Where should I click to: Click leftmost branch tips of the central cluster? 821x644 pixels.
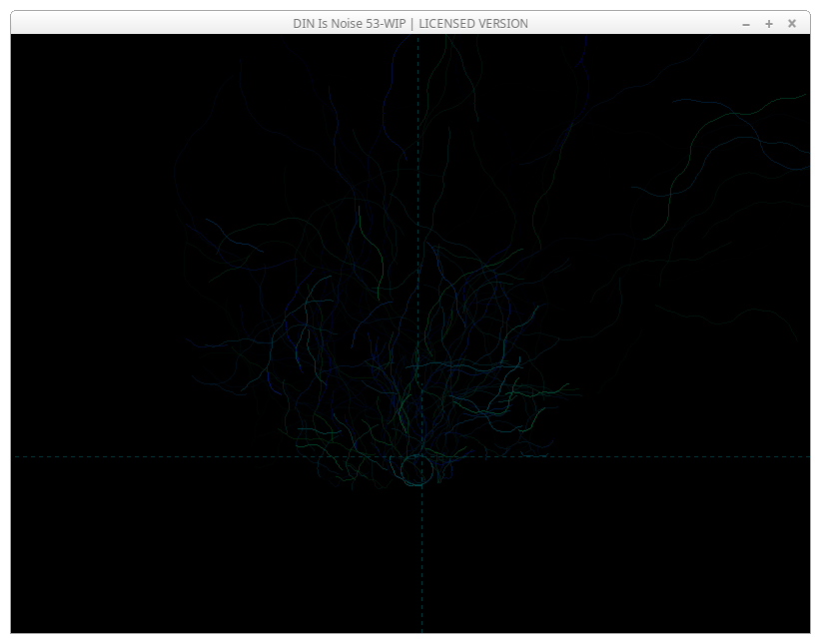pos(195,344)
